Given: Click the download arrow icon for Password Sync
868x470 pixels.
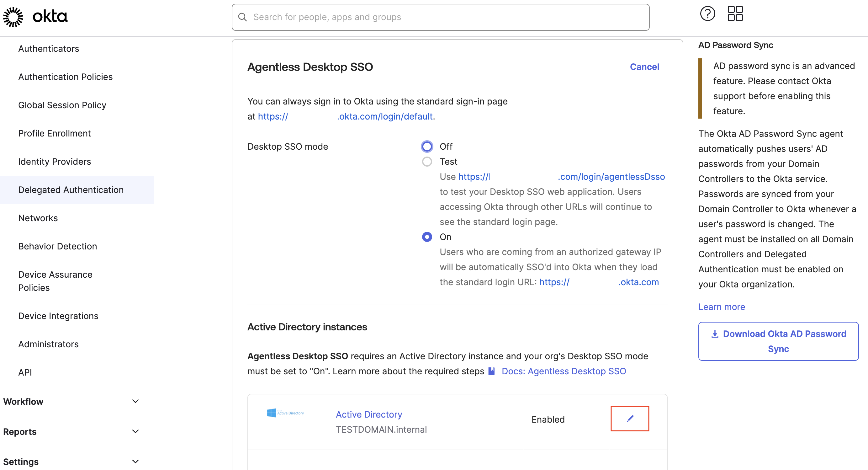Looking at the screenshot, I should point(715,334).
